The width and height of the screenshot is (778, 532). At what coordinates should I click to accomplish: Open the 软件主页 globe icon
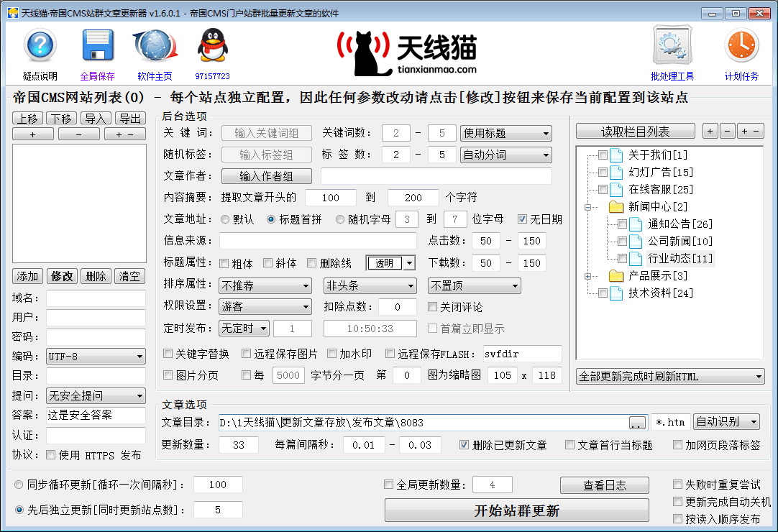pos(155,46)
